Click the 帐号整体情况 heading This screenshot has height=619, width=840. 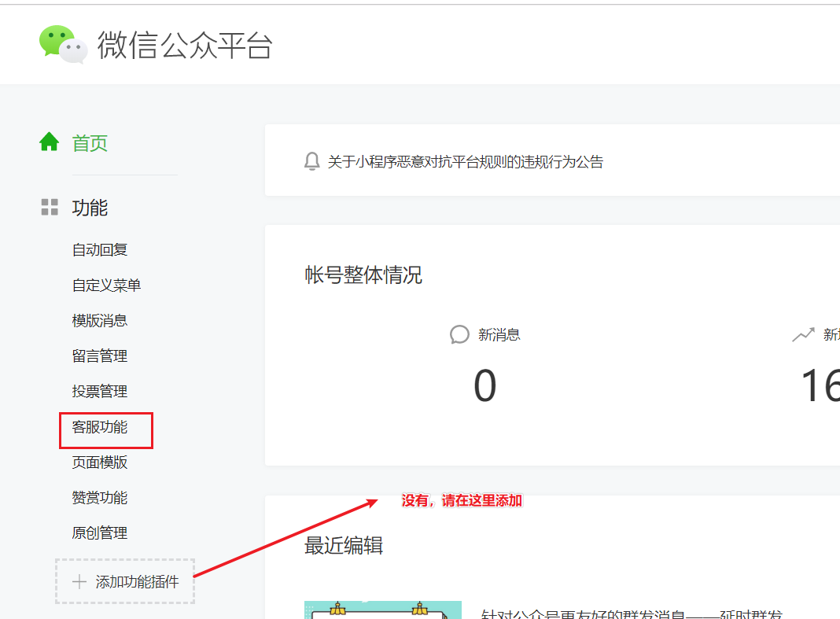tap(363, 275)
